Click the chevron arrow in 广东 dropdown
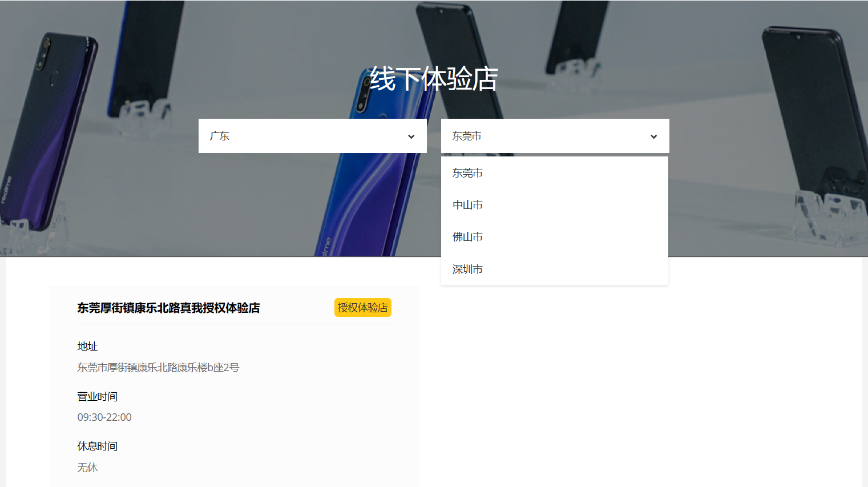868x487 pixels. (411, 136)
